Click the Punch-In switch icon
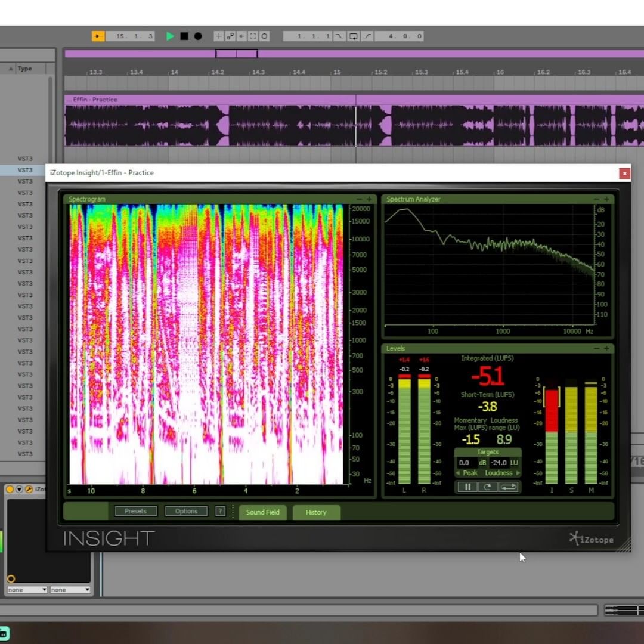 [339, 36]
